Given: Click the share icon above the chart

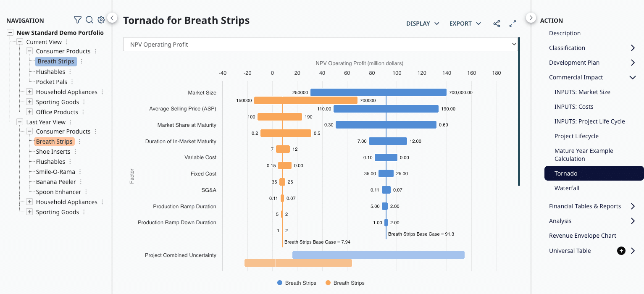Looking at the screenshot, I should 497,24.
